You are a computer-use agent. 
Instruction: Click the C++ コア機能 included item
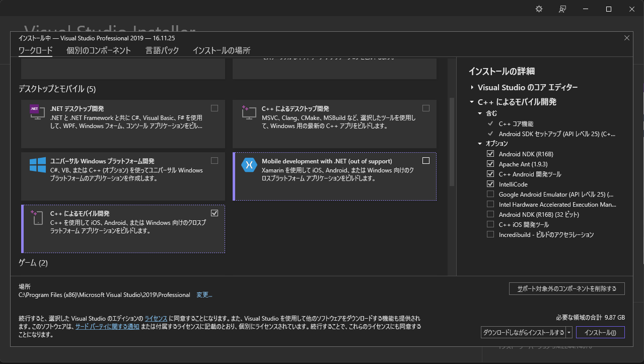[x=516, y=124]
